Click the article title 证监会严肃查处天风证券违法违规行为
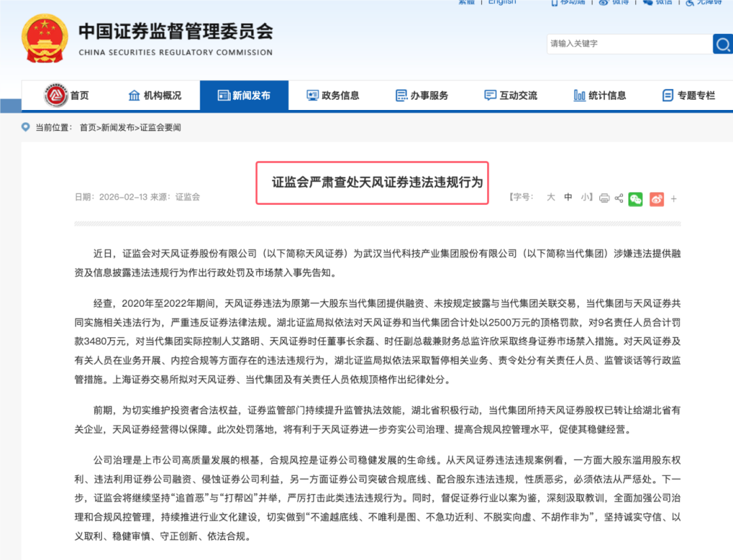733x560 pixels. tap(377, 183)
